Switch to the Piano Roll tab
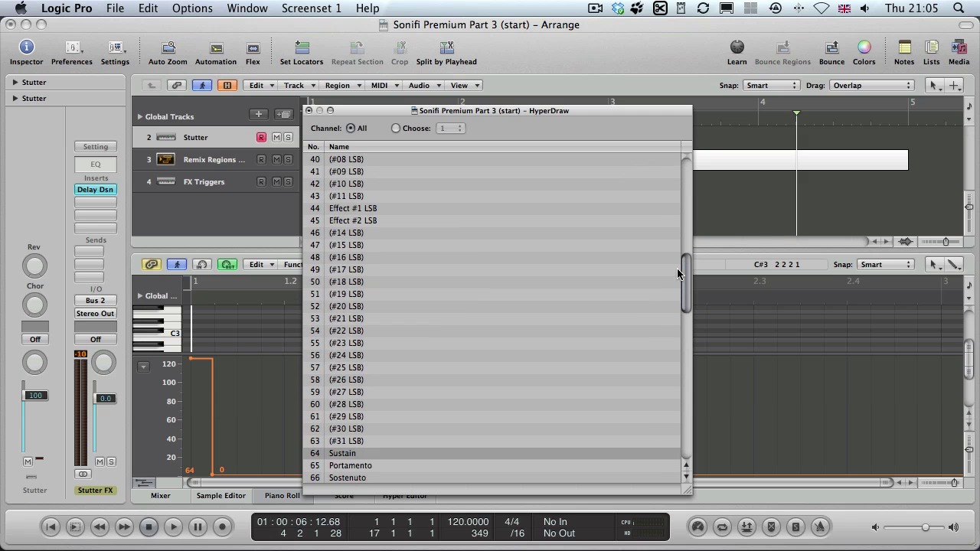 click(282, 496)
